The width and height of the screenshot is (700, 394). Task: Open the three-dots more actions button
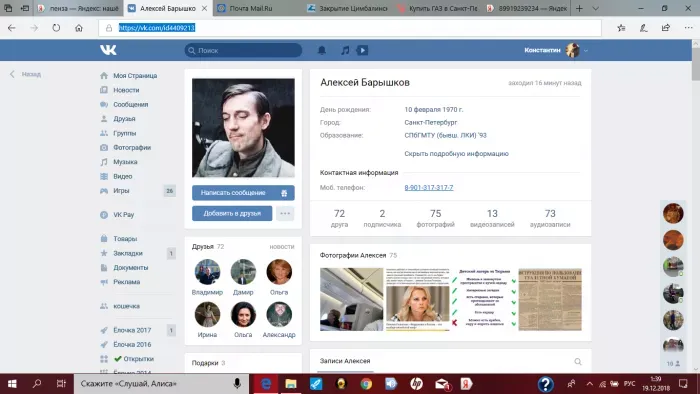coord(285,213)
